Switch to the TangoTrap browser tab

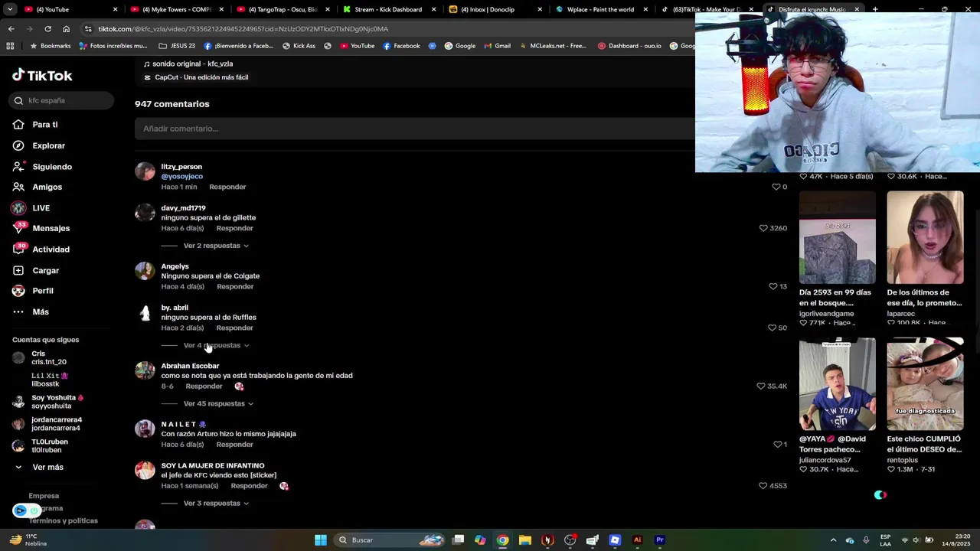pyautogui.click(x=282, y=9)
